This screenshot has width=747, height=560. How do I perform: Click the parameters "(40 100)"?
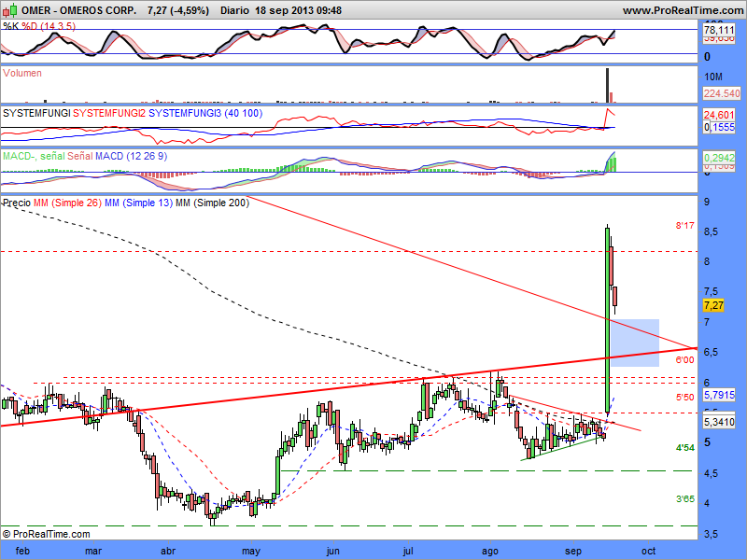point(243,113)
